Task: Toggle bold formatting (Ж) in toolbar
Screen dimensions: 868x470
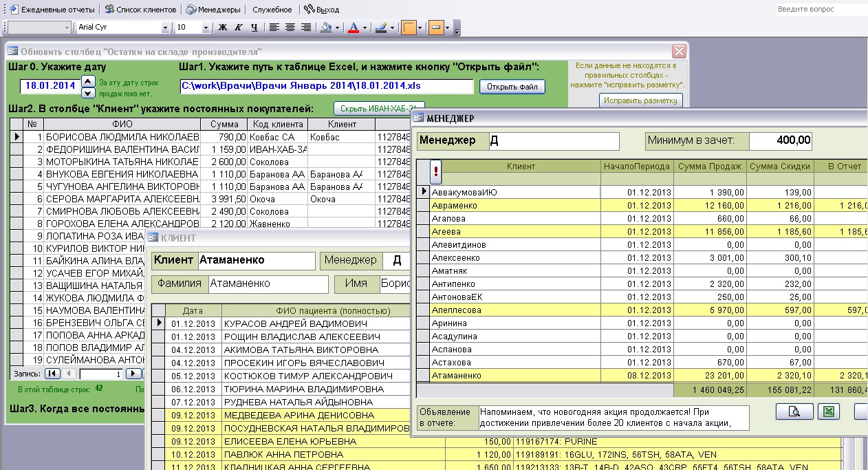Action: [222, 28]
